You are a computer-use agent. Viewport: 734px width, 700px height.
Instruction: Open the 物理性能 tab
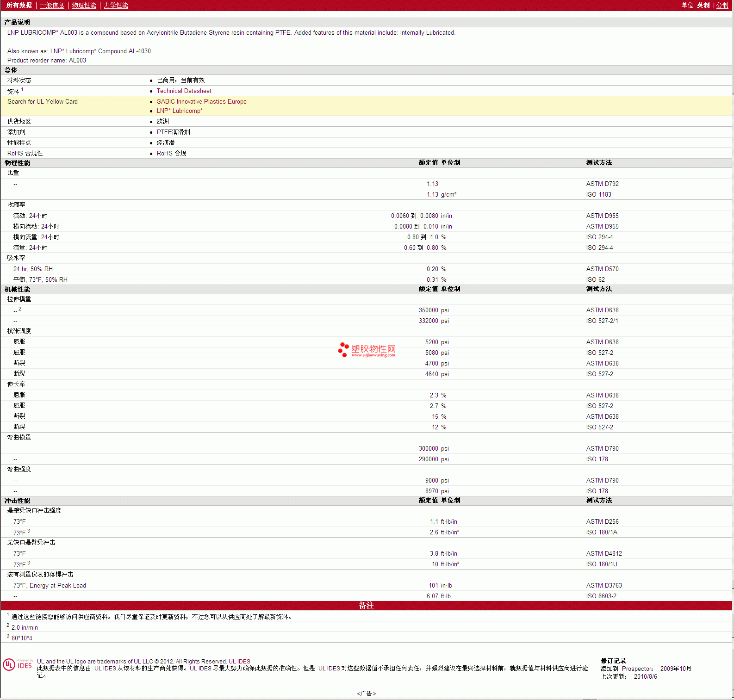tap(84, 6)
